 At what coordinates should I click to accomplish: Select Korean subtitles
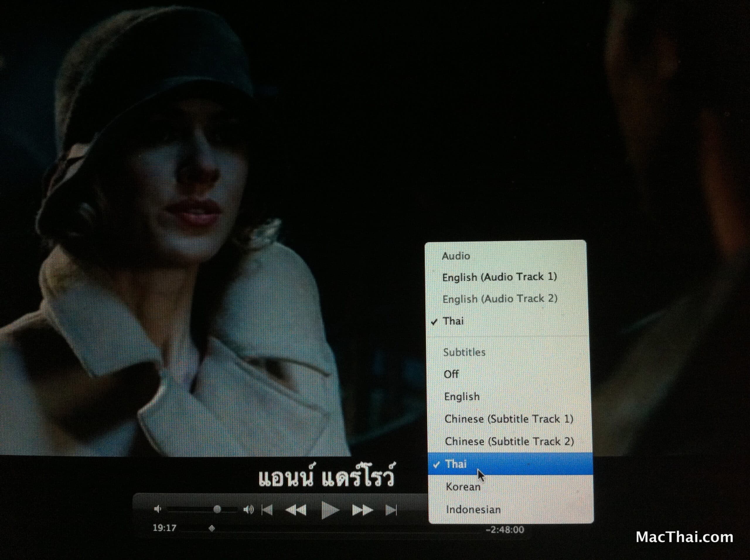pyautogui.click(x=511, y=487)
